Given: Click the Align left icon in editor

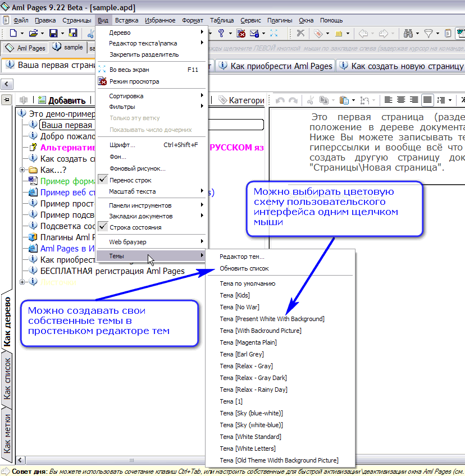Looking at the screenshot, I should 388,100.
